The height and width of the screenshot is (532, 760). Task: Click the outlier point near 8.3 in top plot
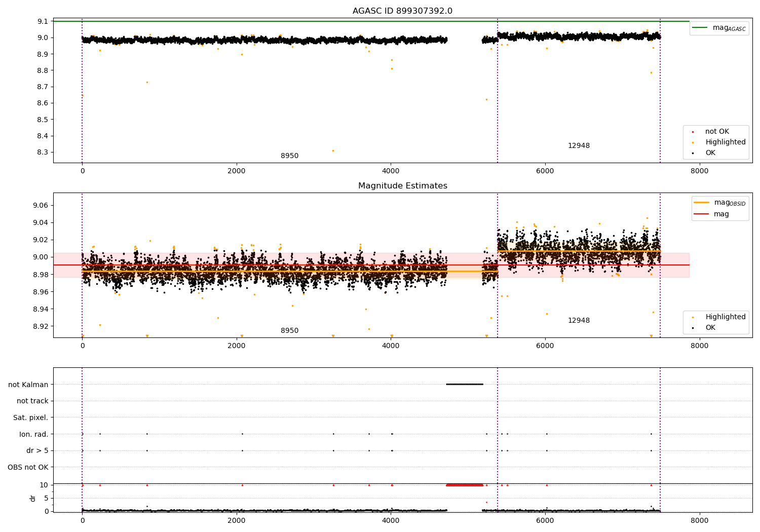coord(333,150)
